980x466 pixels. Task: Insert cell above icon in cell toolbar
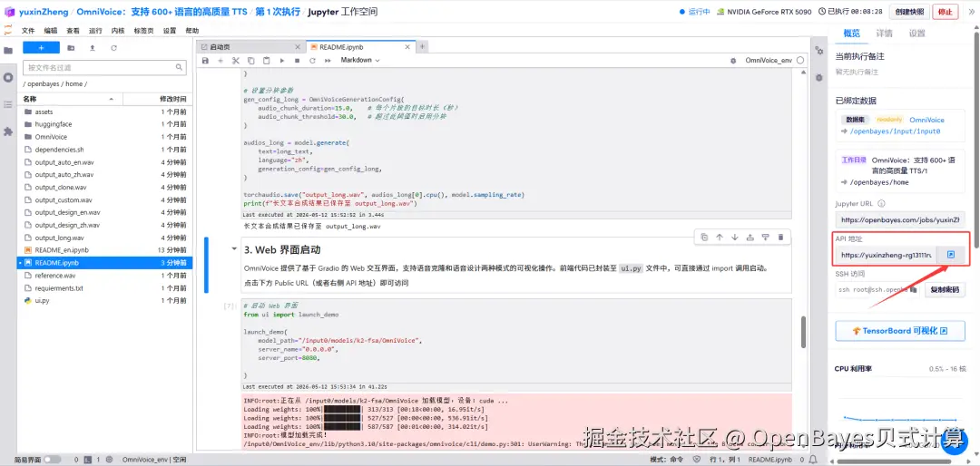(750, 238)
